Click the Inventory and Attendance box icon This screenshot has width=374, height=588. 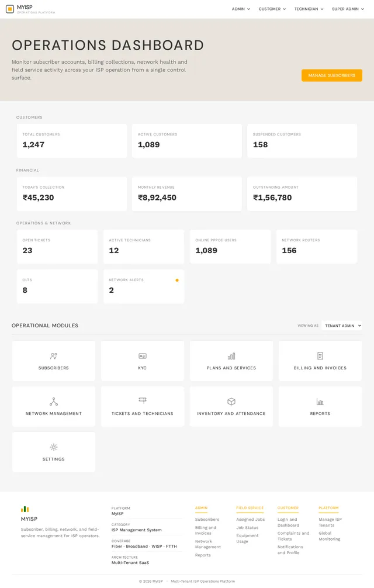click(231, 402)
